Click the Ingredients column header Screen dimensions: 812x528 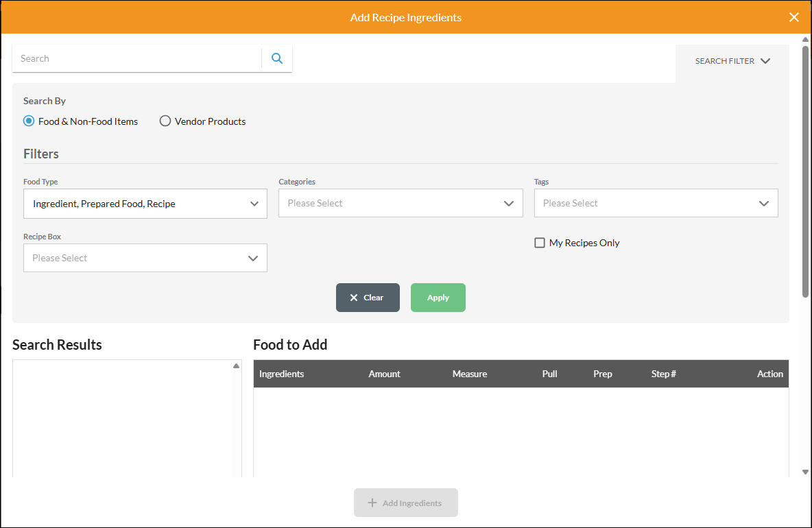281,374
